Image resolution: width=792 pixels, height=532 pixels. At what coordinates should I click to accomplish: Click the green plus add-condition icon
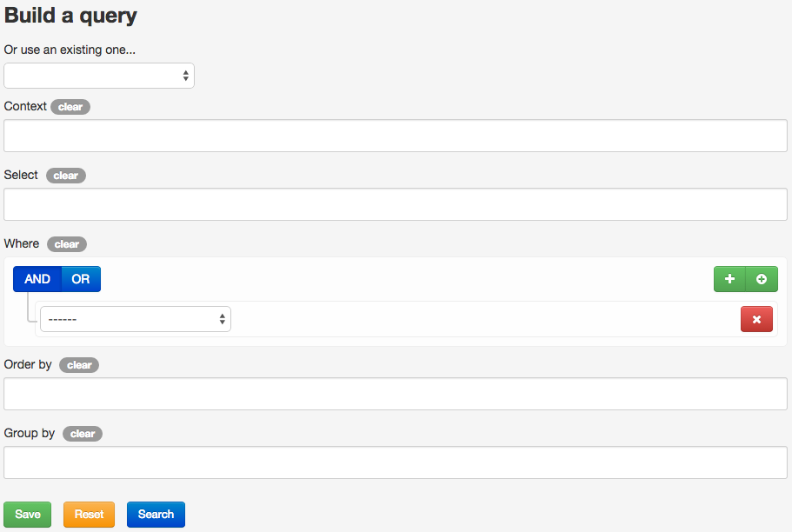pos(729,279)
